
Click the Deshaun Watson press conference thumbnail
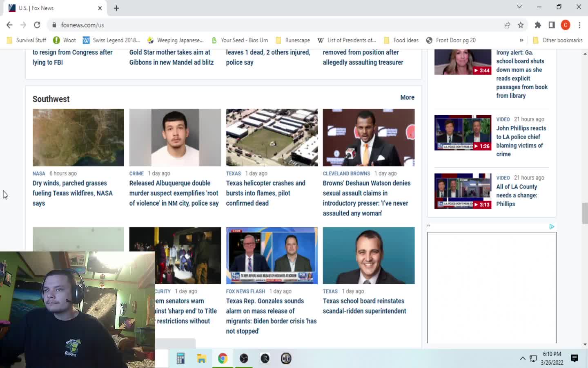pyautogui.click(x=369, y=137)
